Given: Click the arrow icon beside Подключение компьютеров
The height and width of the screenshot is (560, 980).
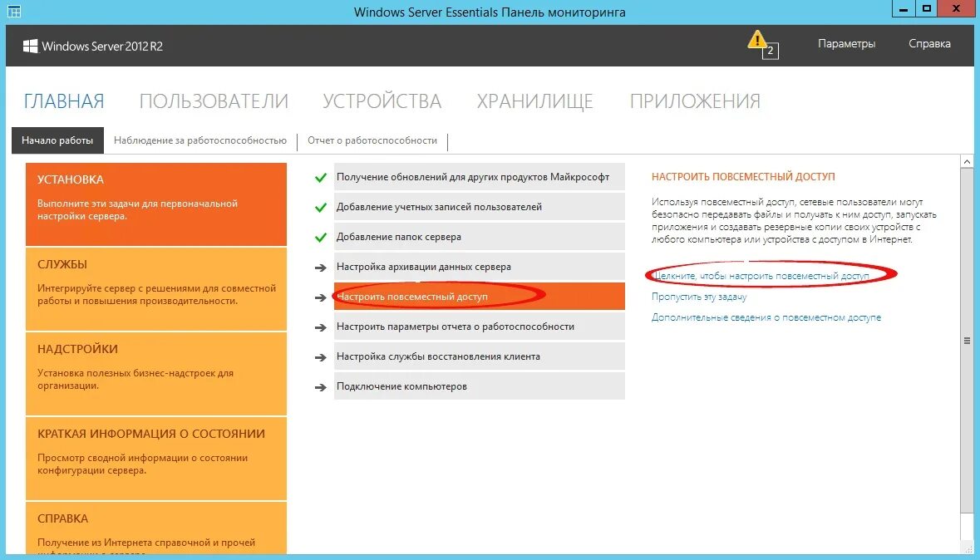Looking at the screenshot, I should 321,387.
